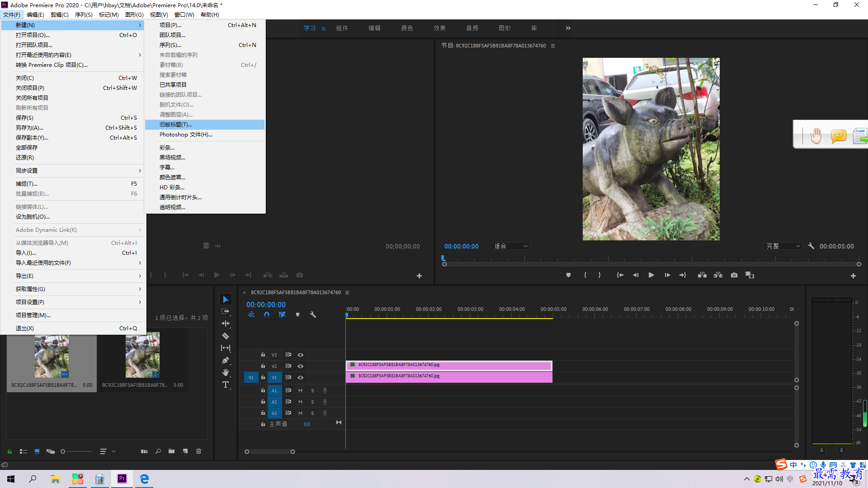
Task: Select the Ripple Edit tool
Action: click(226, 324)
